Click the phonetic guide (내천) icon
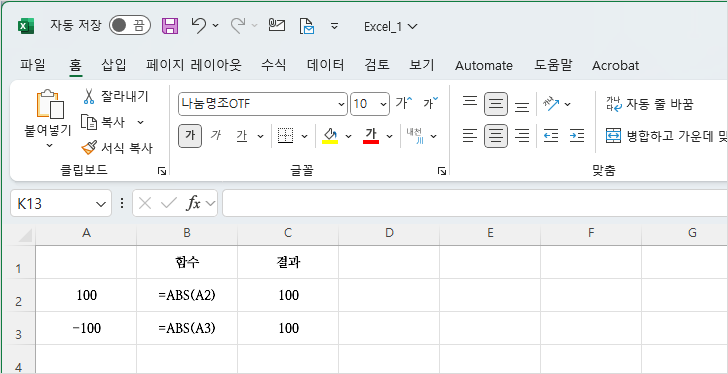 click(x=415, y=136)
